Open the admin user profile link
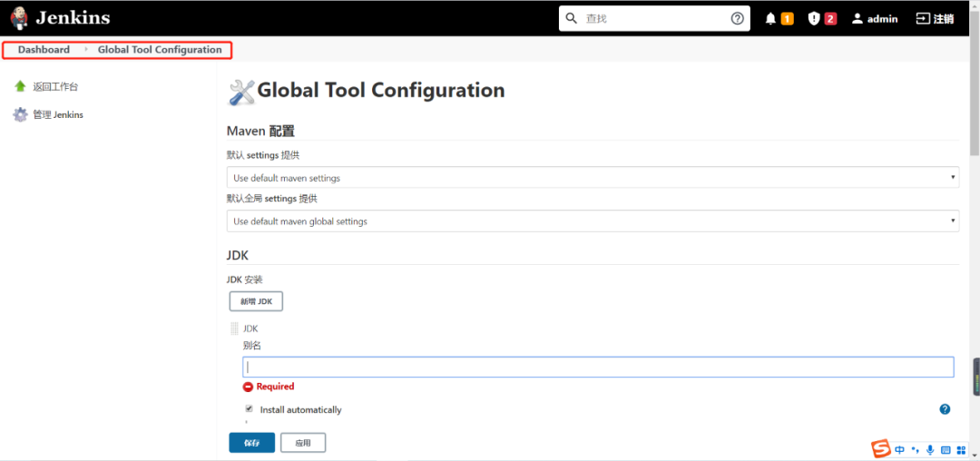980x461 pixels. click(875, 19)
